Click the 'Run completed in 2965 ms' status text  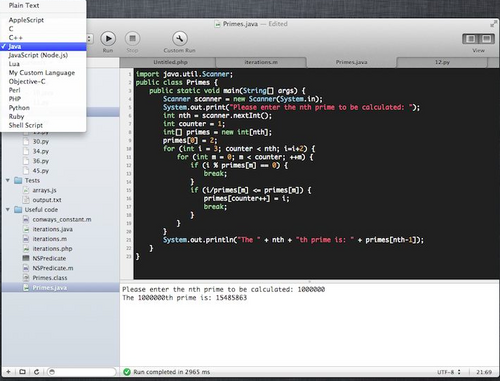172,372
